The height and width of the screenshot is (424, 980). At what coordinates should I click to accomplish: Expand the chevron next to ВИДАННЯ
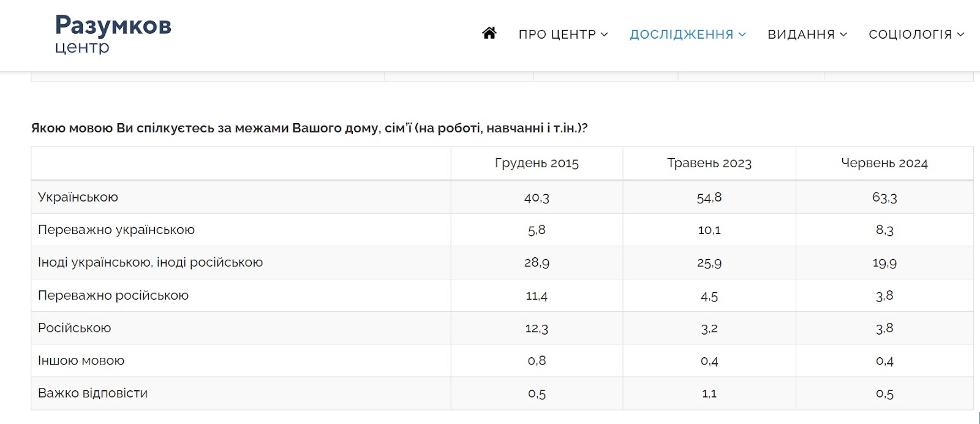point(843,34)
